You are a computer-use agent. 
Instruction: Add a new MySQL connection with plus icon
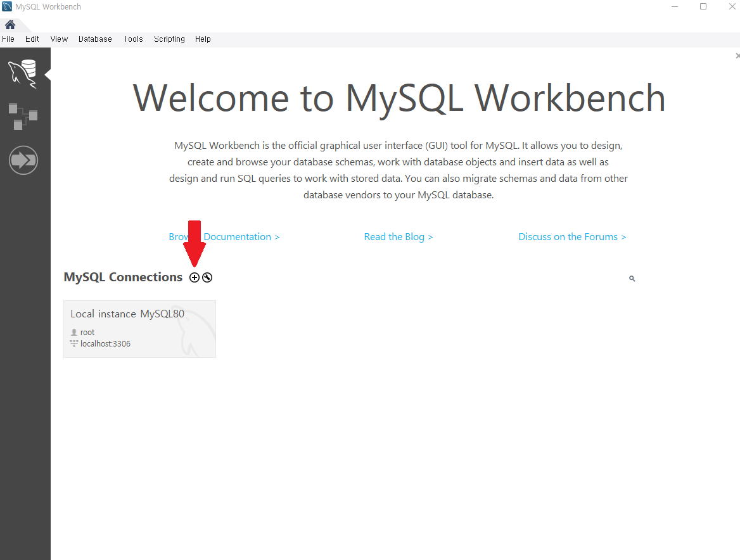coord(195,277)
